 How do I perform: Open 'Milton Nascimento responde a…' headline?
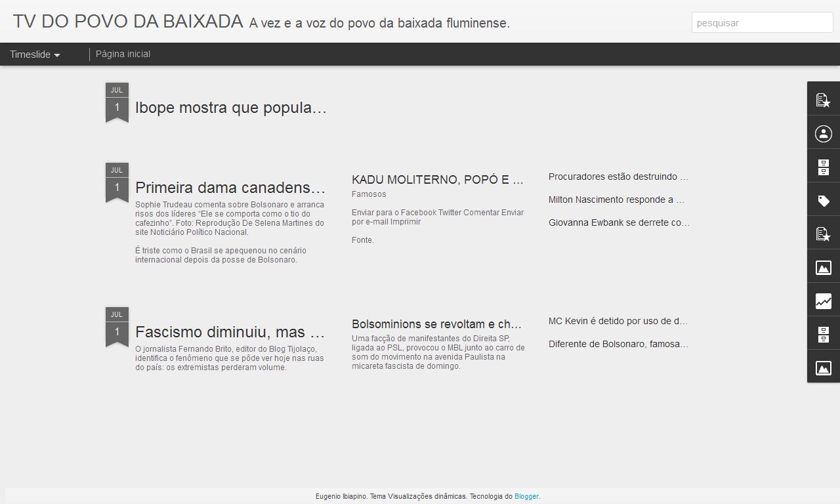click(x=616, y=199)
